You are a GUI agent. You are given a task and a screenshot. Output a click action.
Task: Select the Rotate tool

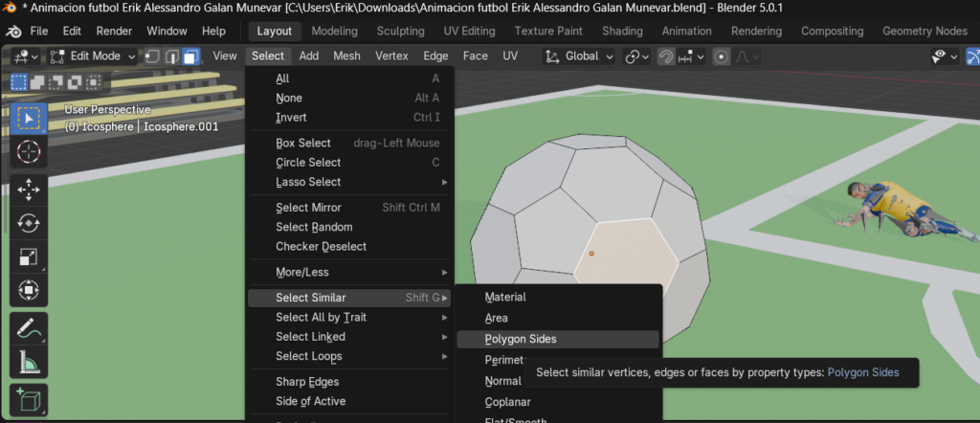click(x=29, y=223)
